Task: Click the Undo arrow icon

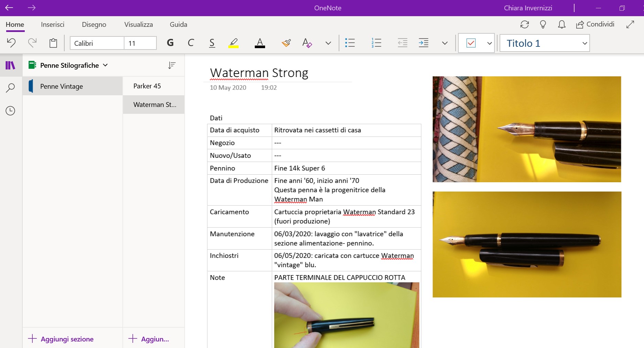Action: (11, 43)
